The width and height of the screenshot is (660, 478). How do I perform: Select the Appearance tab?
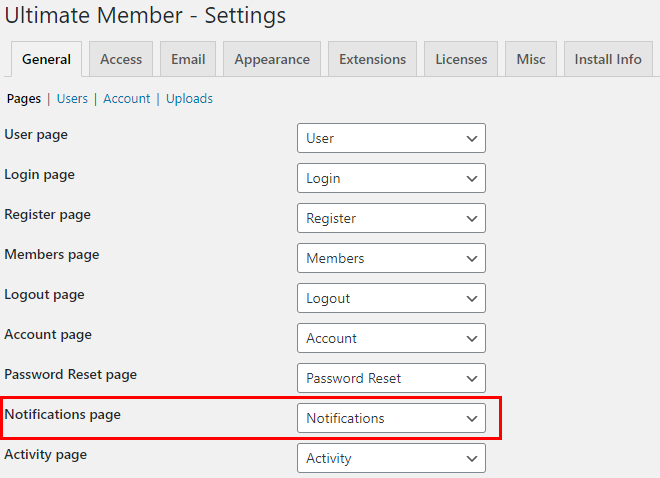click(x=272, y=59)
